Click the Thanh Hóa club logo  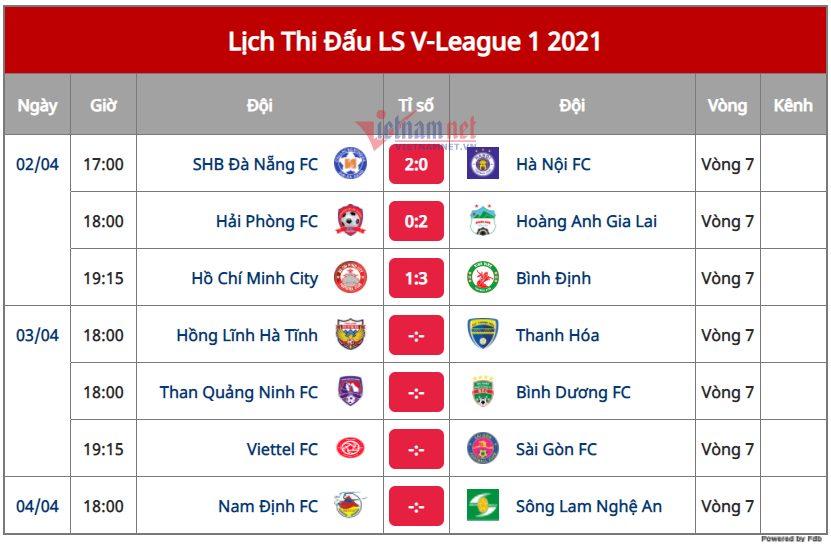click(483, 335)
